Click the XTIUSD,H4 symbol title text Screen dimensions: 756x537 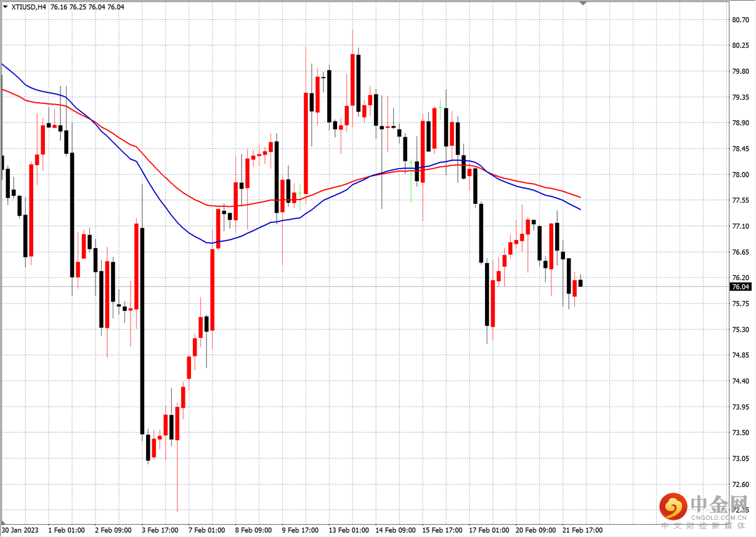point(28,7)
